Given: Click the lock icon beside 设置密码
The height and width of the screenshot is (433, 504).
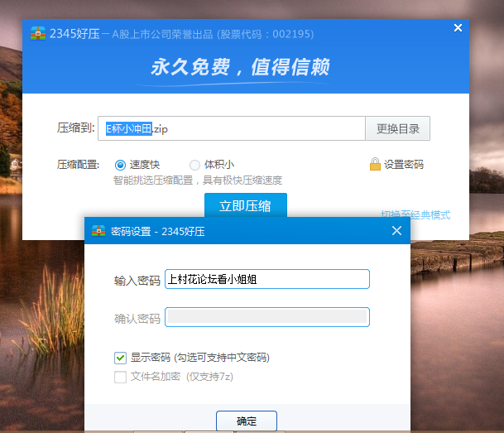Looking at the screenshot, I should pos(375,165).
